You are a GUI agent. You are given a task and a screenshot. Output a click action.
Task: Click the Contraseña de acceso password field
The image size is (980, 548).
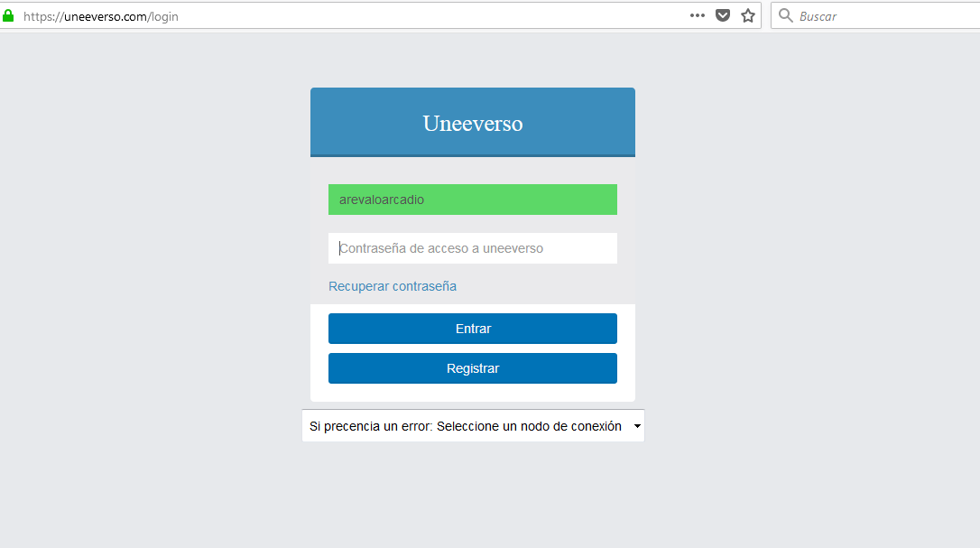473,248
